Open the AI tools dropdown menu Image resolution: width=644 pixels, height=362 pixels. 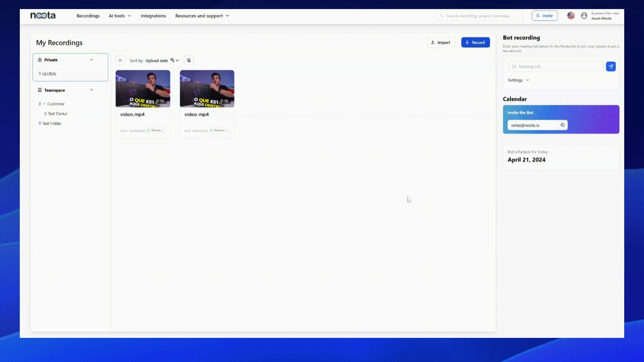(120, 16)
